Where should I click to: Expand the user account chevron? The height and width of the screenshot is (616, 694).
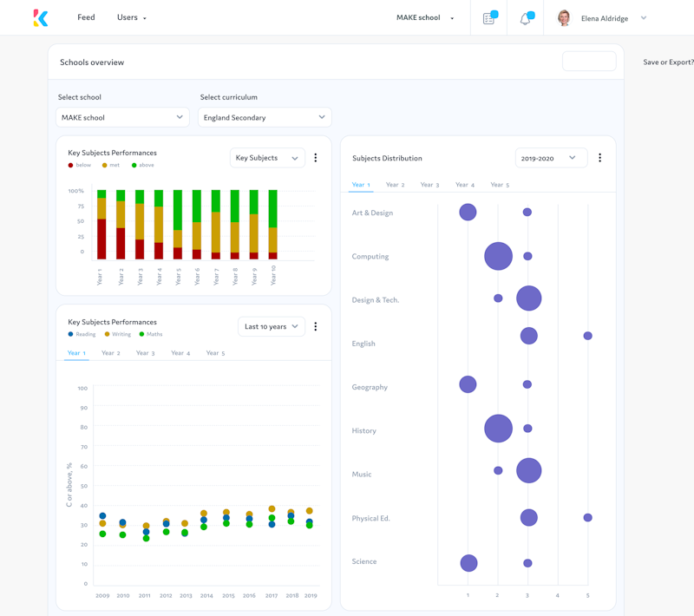coord(644,18)
